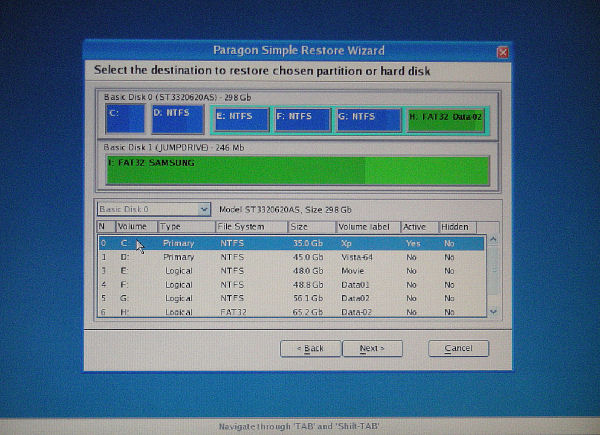Viewport: 600px width, 435px height.
Task: Select the E: NTFS partition block
Action: [x=241, y=120]
